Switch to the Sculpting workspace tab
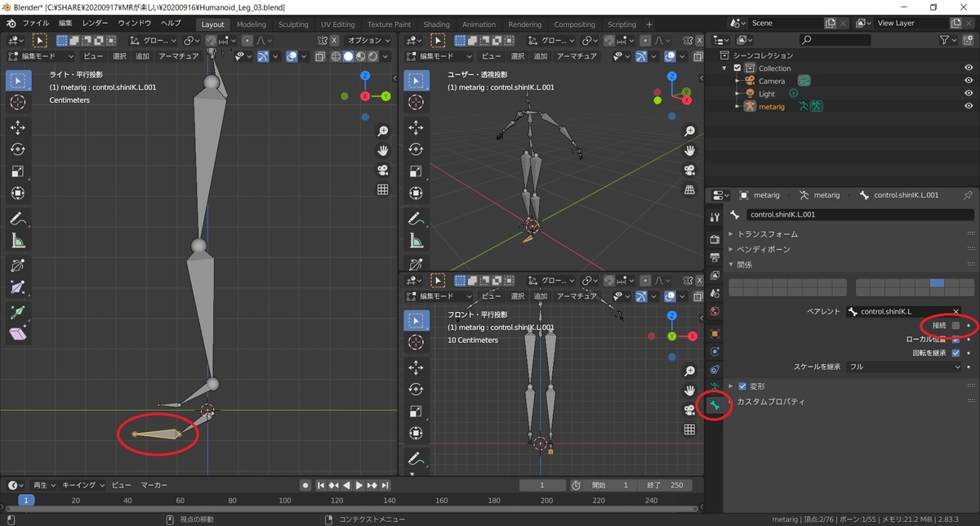Screen dimensions: 980x526 (x=293, y=25)
